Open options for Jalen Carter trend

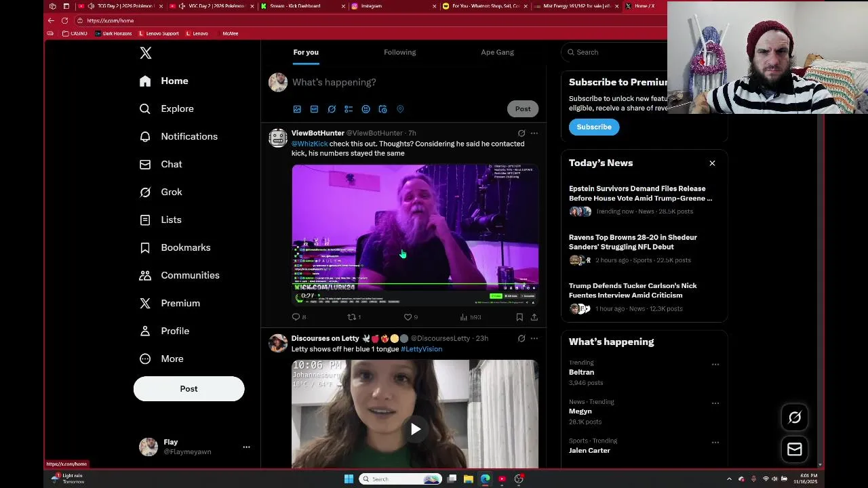[x=715, y=442]
